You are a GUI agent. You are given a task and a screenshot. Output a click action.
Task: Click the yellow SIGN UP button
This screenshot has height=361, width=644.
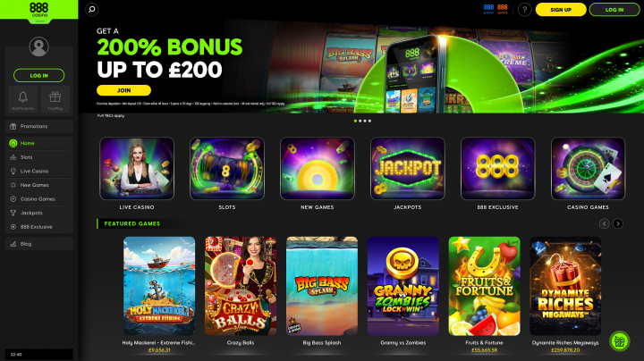pos(561,10)
